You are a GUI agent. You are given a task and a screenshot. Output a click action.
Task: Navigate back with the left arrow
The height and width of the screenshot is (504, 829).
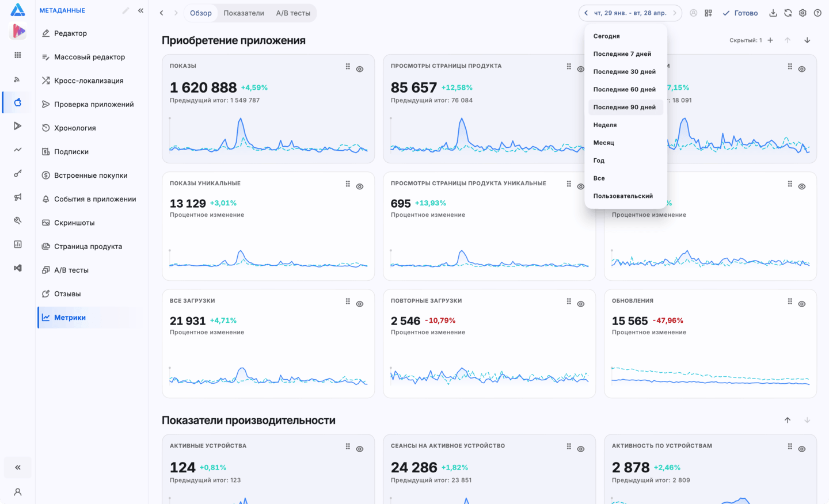point(161,13)
